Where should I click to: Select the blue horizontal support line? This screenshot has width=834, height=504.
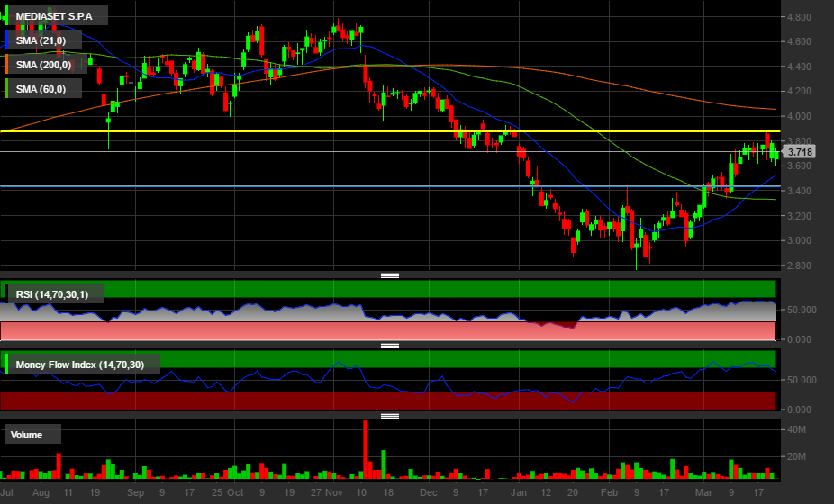point(390,186)
